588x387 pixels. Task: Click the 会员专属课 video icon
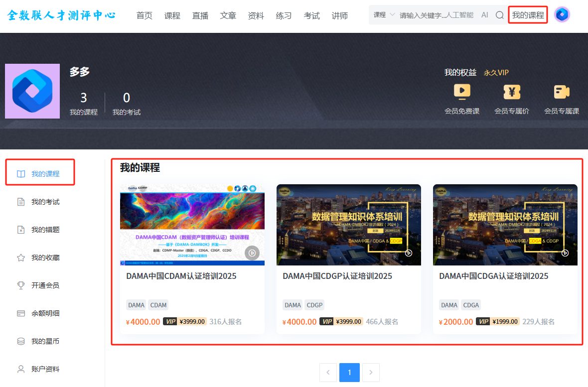point(562,92)
